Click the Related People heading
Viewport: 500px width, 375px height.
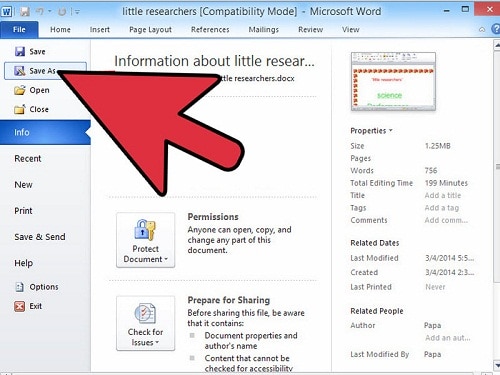377,311
